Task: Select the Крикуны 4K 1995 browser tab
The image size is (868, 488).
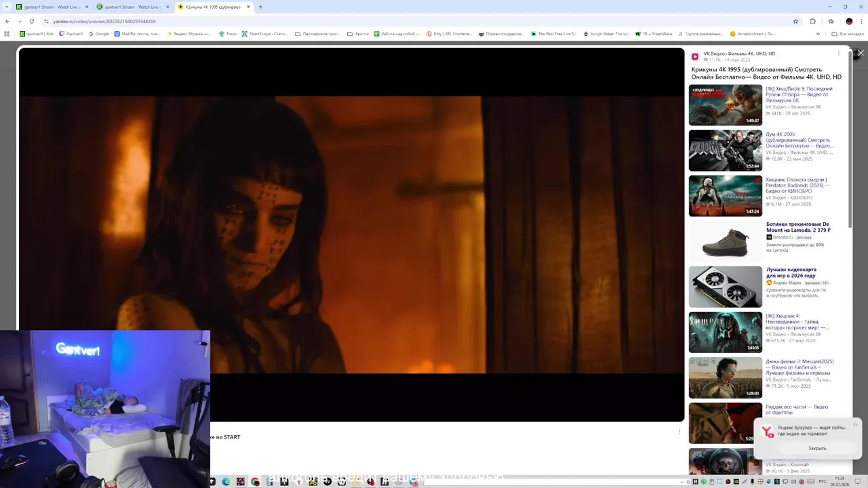Action: (x=213, y=7)
